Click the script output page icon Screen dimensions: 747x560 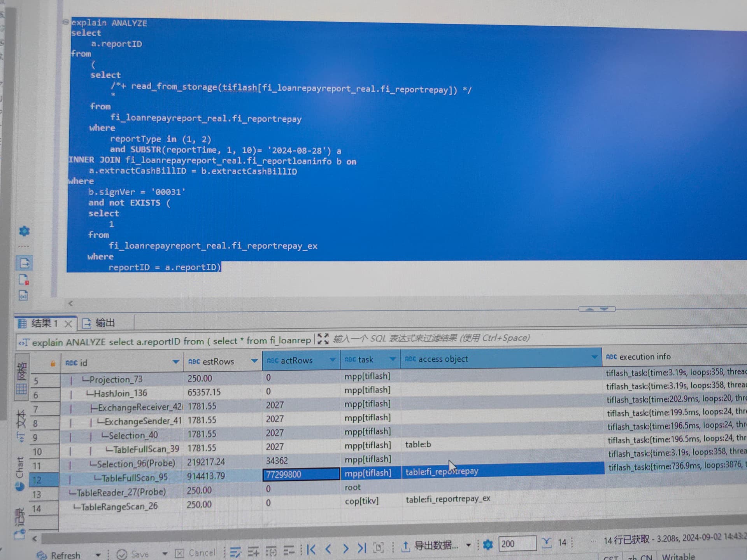(x=24, y=263)
